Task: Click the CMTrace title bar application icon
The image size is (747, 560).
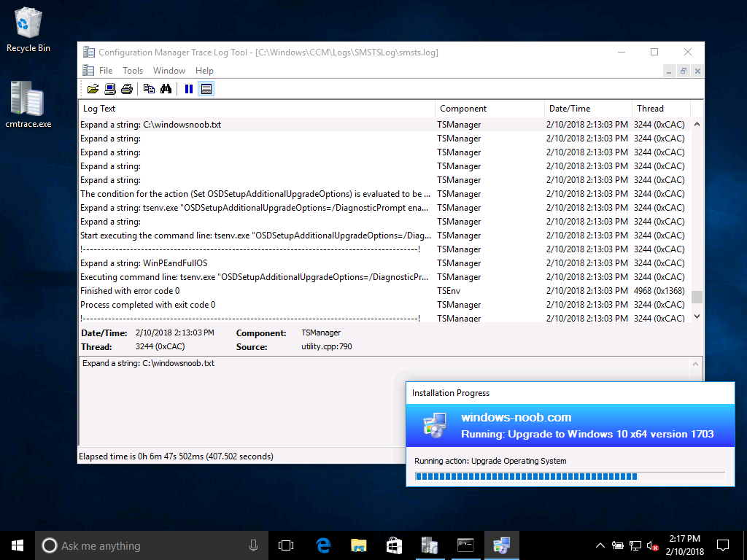Action: point(88,52)
